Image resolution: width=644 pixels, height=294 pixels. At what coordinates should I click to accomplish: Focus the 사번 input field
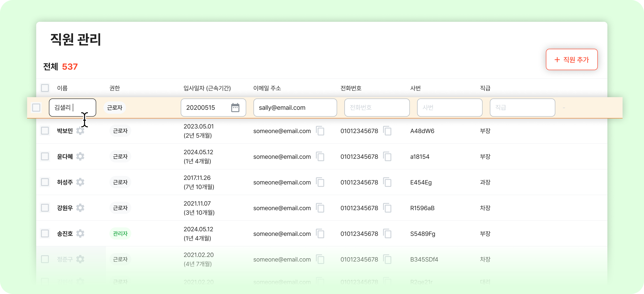pos(450,107)
